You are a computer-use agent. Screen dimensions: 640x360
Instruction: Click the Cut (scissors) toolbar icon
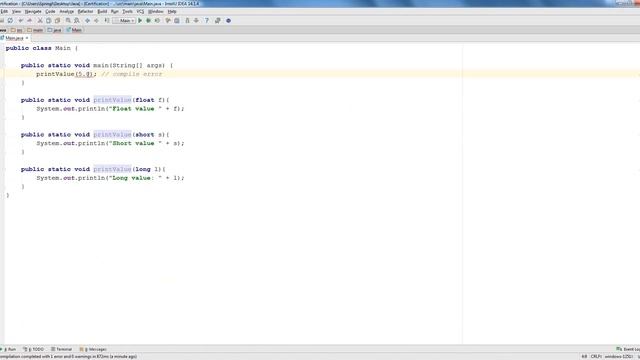pos(40,20)
